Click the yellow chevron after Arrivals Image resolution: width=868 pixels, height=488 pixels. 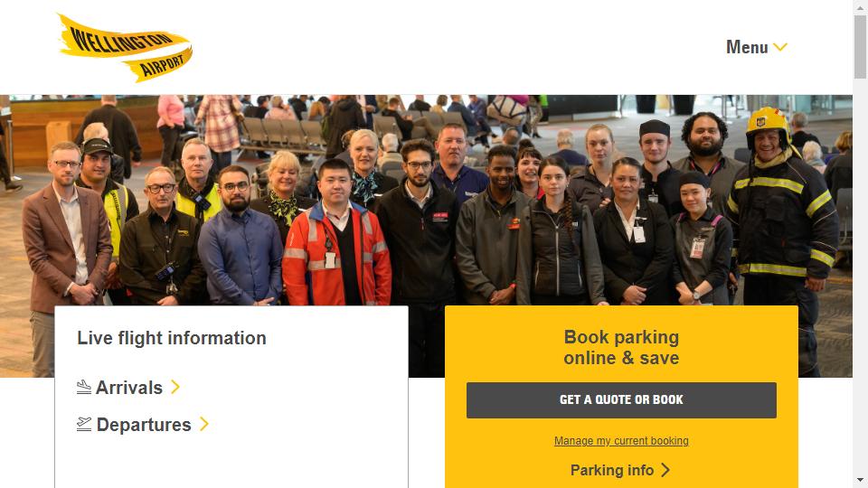pos(175,387)
